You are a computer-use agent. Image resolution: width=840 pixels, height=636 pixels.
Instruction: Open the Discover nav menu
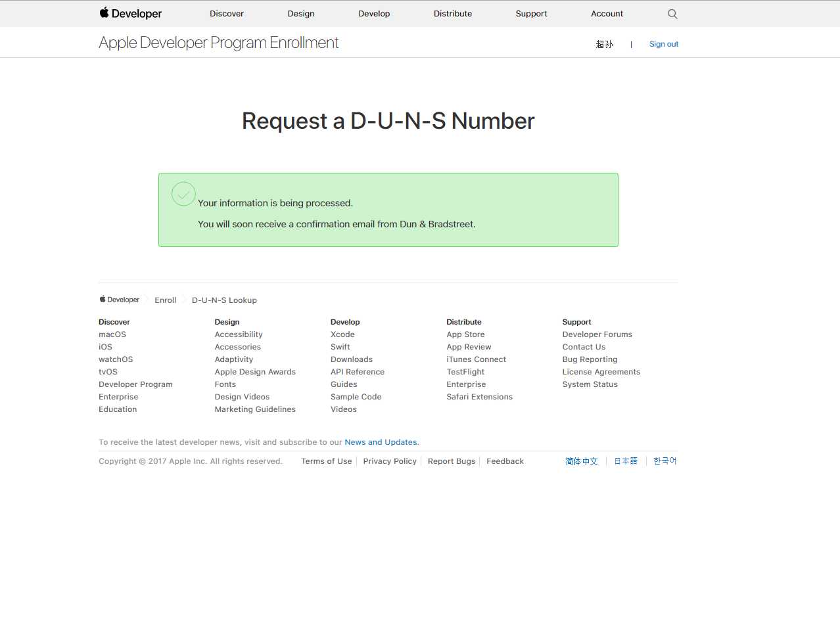click(x=227, y=14)
